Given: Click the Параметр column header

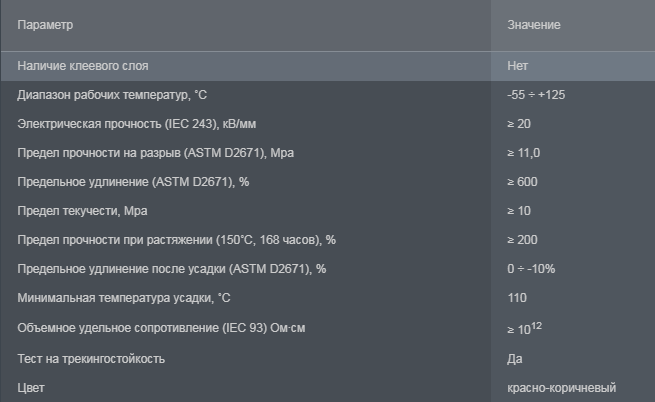Looking at the screenshot, I should (45, 25).
